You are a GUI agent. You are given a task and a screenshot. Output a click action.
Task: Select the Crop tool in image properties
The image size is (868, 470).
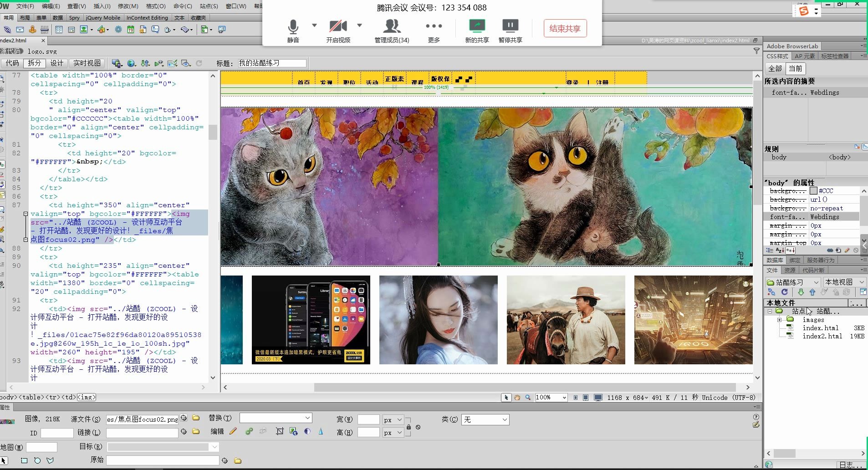[280, 431]
